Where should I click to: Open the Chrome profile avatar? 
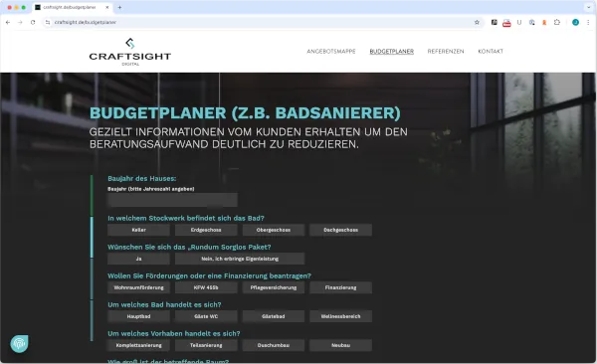(x=575, y=23)
